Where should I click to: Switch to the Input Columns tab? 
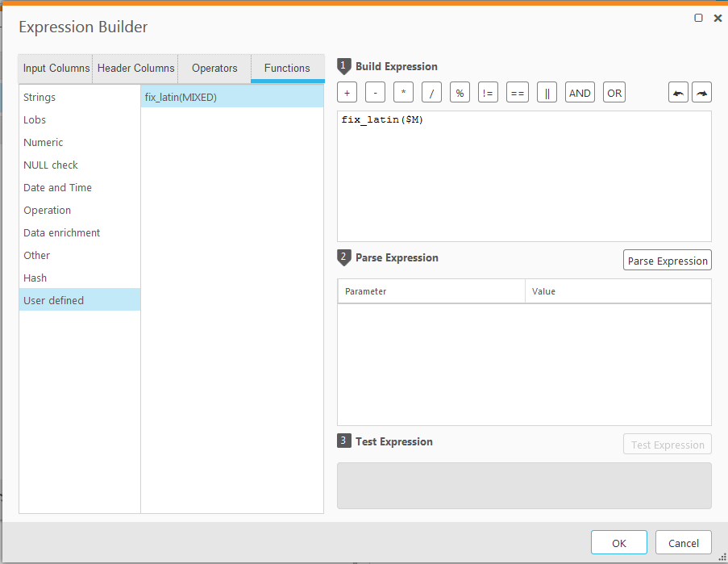(x=56, y=69)
